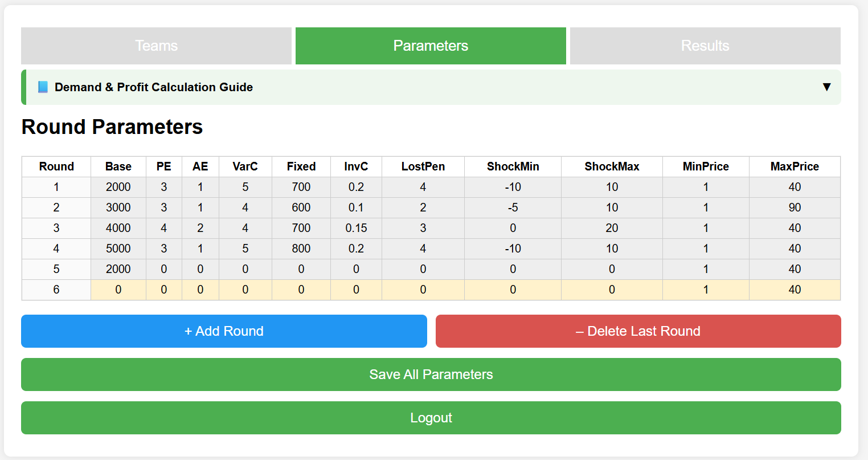Click the + Add Round button
868x460 pixels.
pos(224,331)
